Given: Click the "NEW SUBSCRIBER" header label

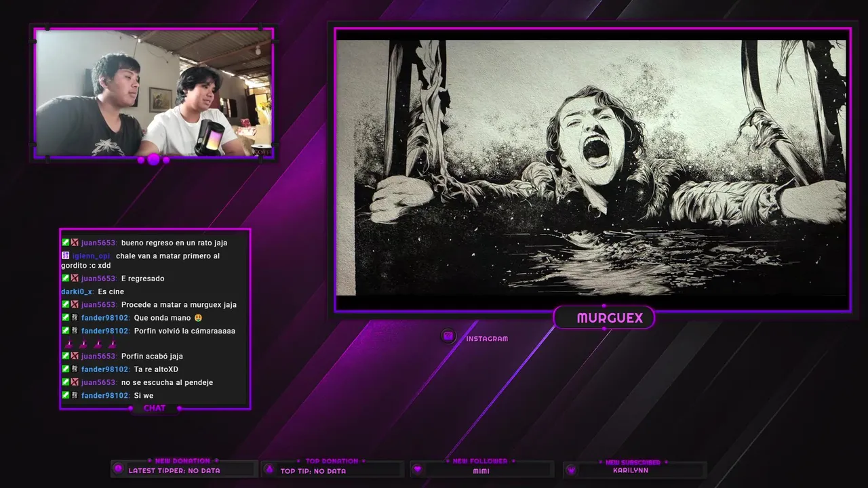Looking at the screenshot, I should [x=633, y=462].
